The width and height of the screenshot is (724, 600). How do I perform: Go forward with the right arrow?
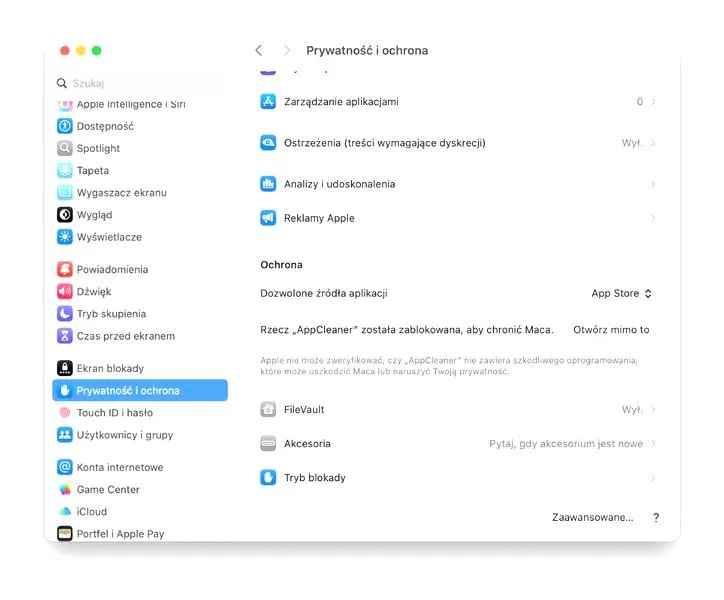click(x=287, y=50)
